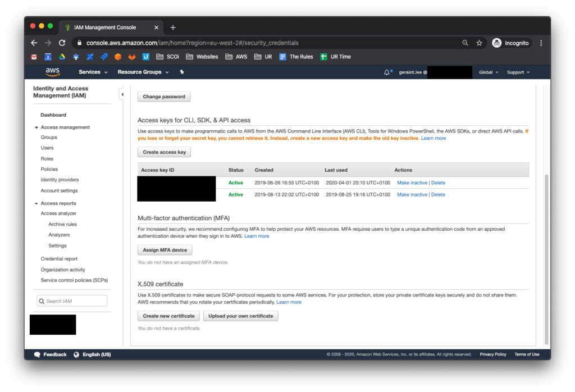The image size is (575, 392).
Task: Open the Google Drive bookmark icon
Action: coord(62,57)
